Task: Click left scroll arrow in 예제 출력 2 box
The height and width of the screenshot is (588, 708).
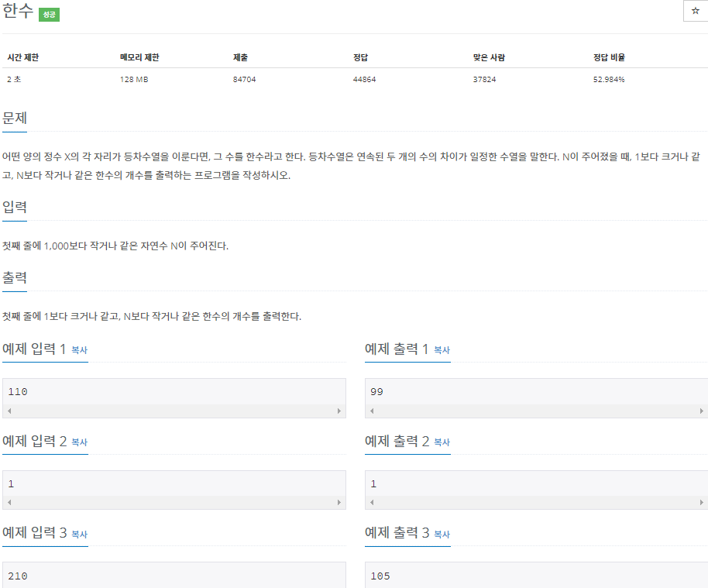Action: tap(372, 502)
